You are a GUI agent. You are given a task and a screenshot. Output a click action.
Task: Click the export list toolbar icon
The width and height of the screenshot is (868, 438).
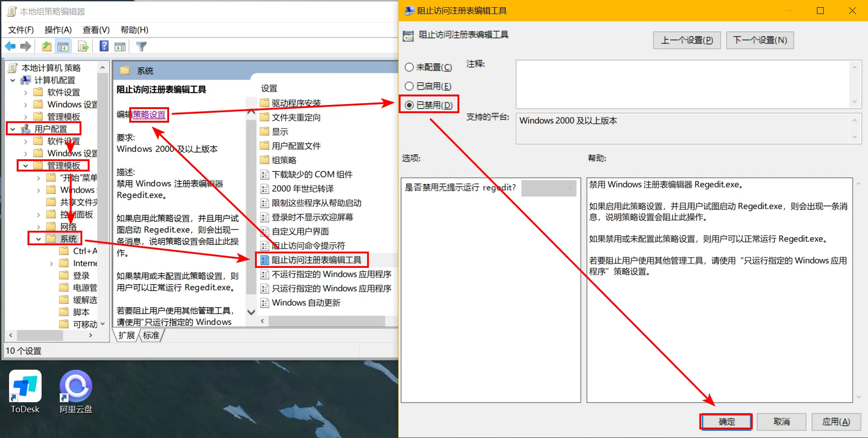[83, 46]
